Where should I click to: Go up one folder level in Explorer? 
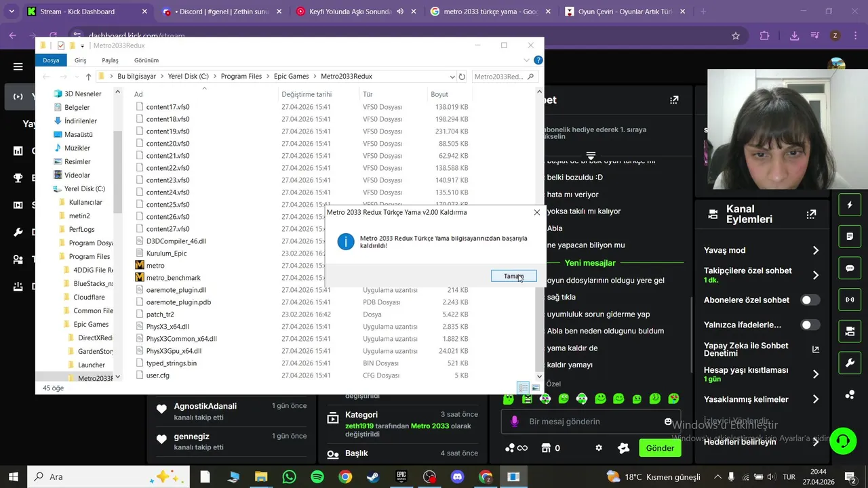click(x=88, y=77)
